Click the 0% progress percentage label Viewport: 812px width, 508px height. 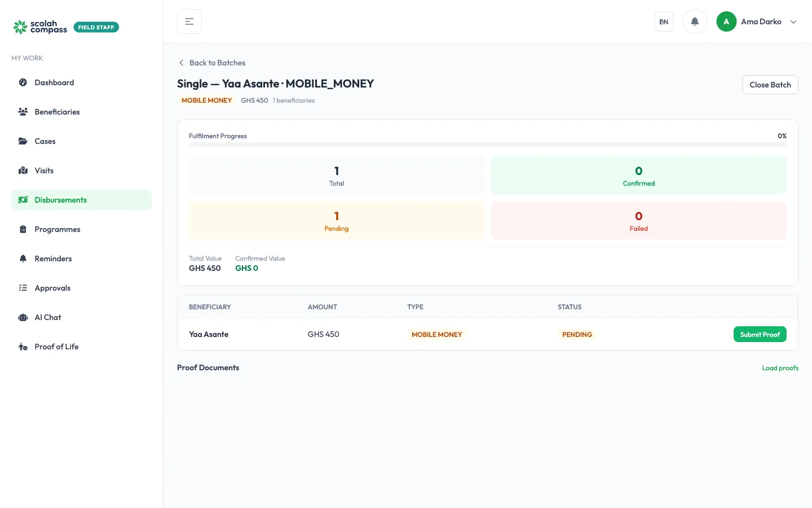[782, 136]
